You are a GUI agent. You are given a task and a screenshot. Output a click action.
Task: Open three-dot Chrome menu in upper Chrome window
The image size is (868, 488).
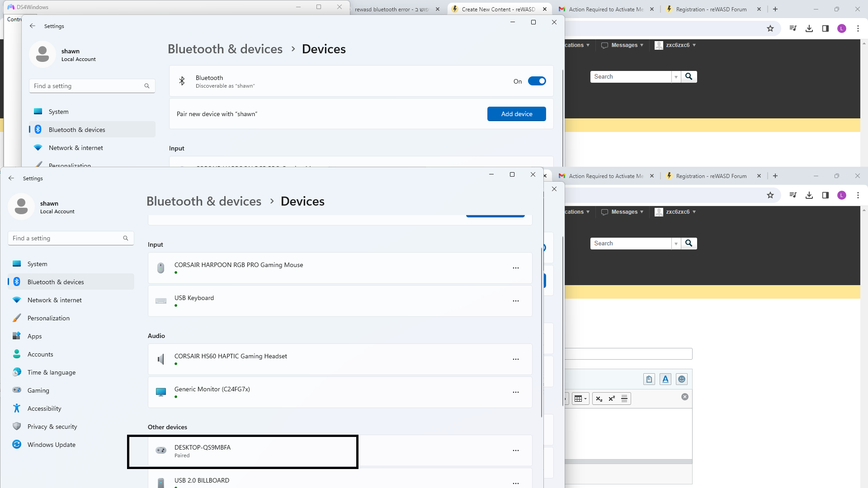[x=858, y=28]
